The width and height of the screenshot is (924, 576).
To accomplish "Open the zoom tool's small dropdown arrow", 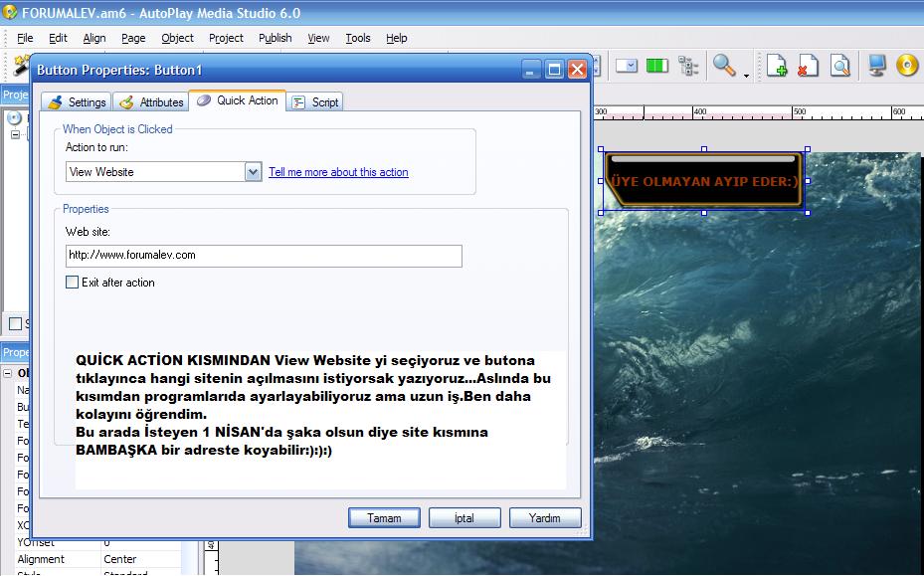I will pyautogui.click(x=746, y=76).
